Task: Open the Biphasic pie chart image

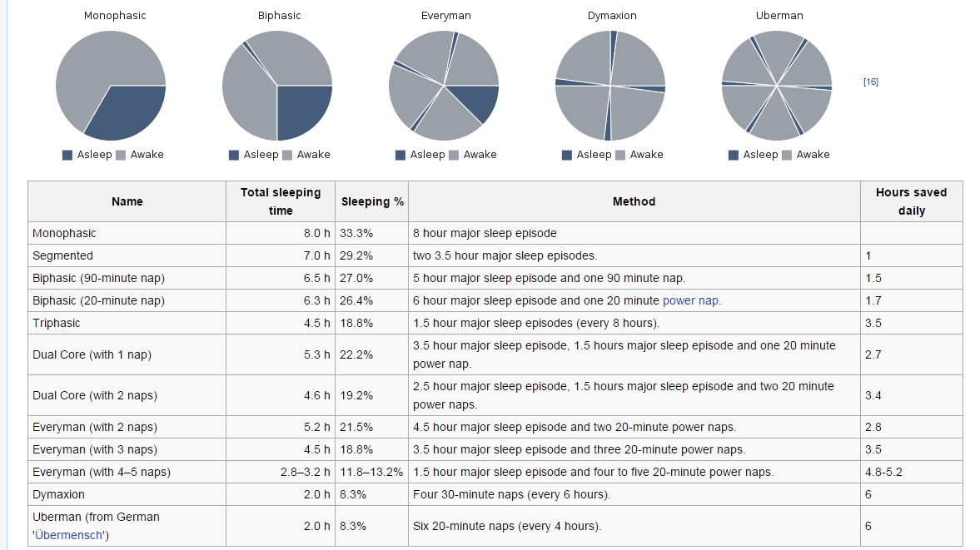Action: tap(276, 85)
